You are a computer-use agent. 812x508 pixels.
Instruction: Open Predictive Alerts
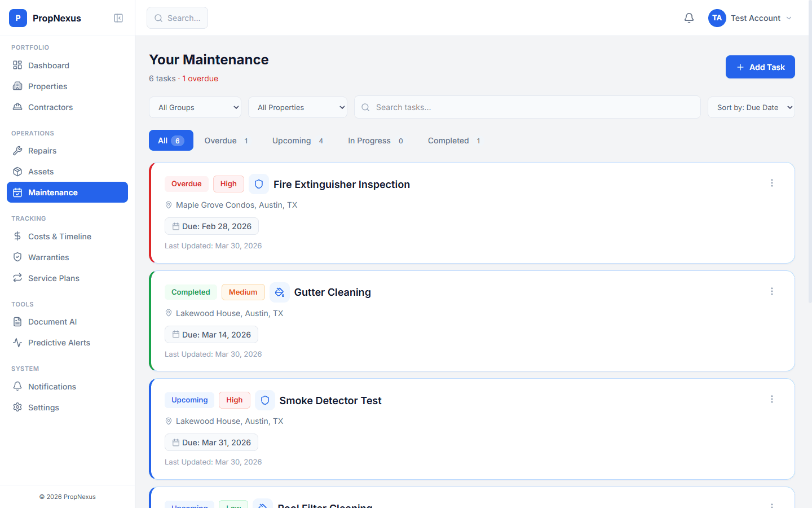coord(59,342)
